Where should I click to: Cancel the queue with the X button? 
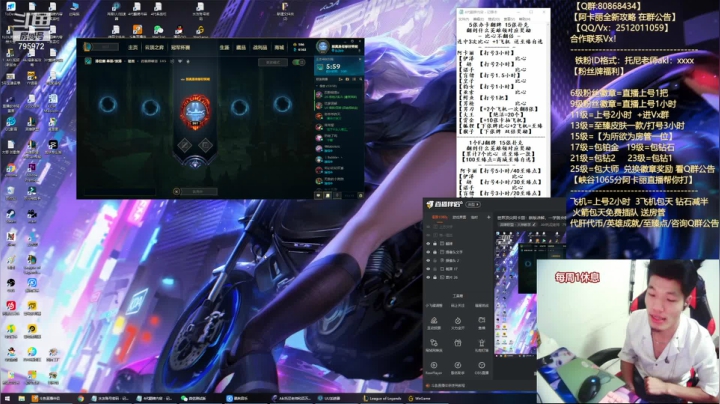[176, 191]
